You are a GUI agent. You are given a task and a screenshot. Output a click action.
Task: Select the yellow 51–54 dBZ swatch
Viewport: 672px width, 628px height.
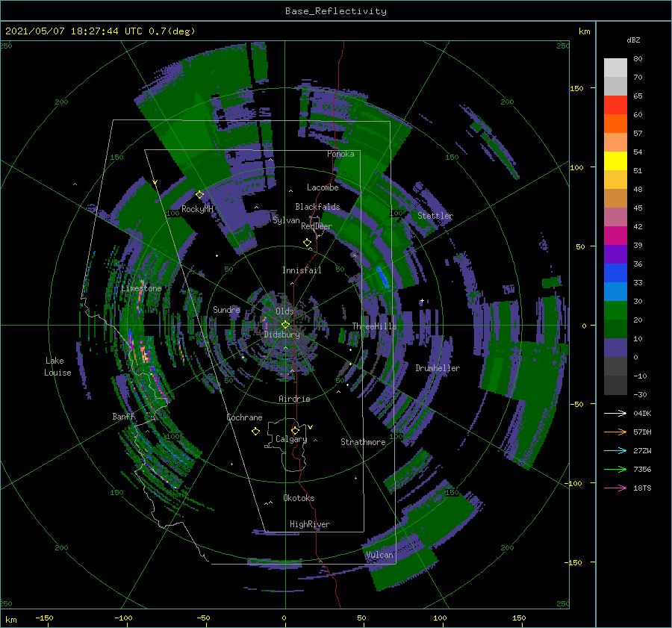pos(615,161)
